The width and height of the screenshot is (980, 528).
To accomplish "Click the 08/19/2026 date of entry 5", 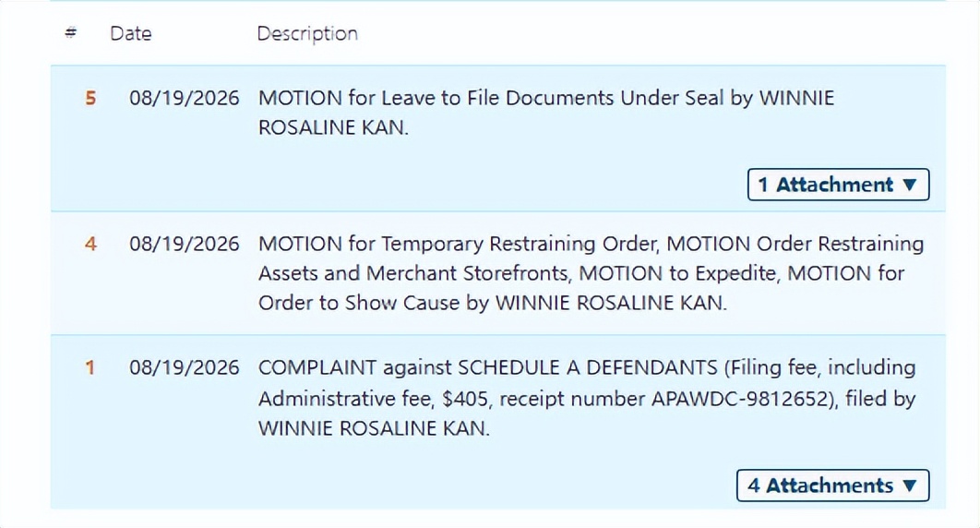I will coord(185,98).
